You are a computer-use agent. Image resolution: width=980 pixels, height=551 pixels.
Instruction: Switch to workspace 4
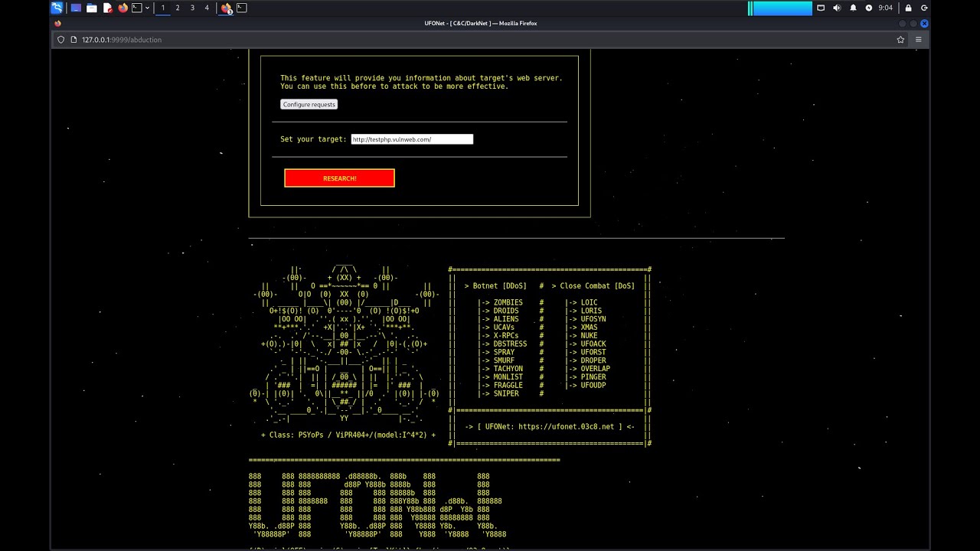(x=207, y=8)
